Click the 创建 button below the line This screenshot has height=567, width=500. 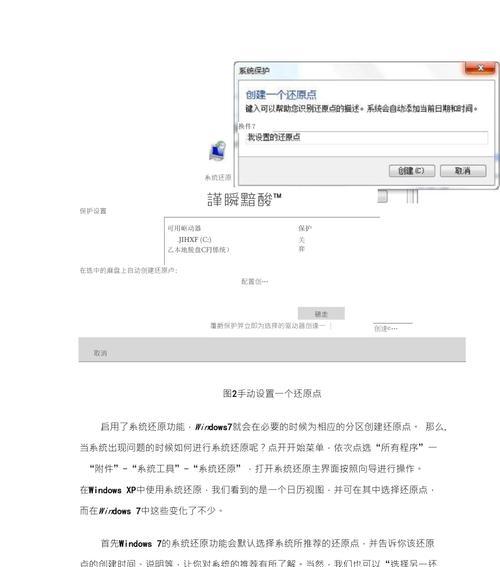(386, 328)
